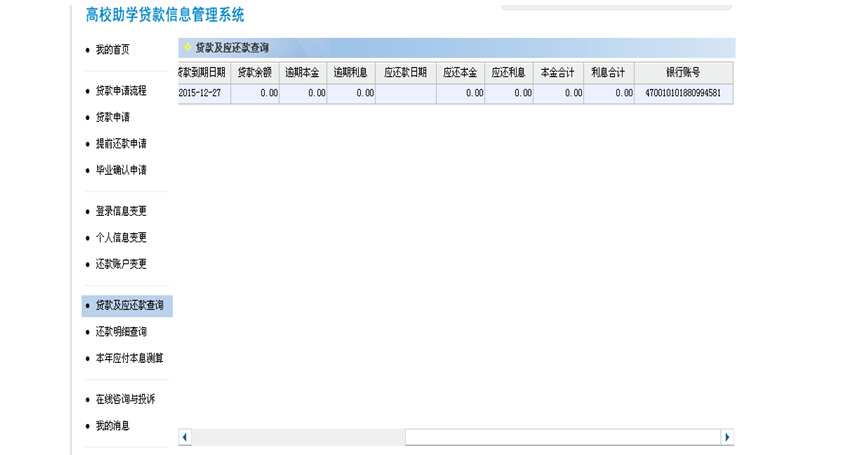847x455 pixels.
Task: Click the left arrow of the horizontal scrollbar
Action: (x=185, y=437)
